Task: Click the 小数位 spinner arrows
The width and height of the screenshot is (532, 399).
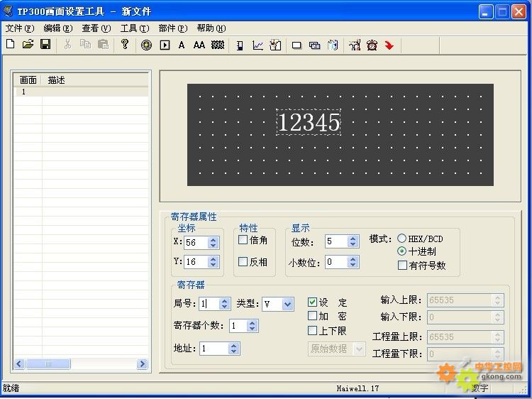Action: coord(353,262)
